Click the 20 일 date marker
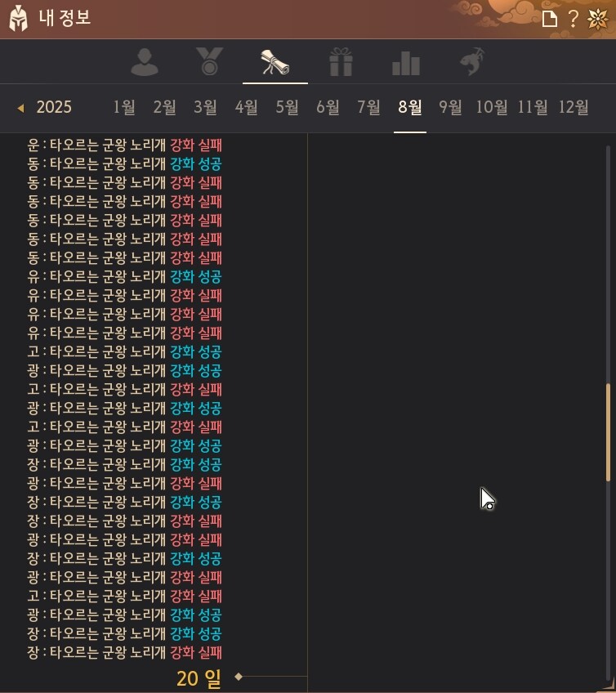 click(x=199, y=677)
